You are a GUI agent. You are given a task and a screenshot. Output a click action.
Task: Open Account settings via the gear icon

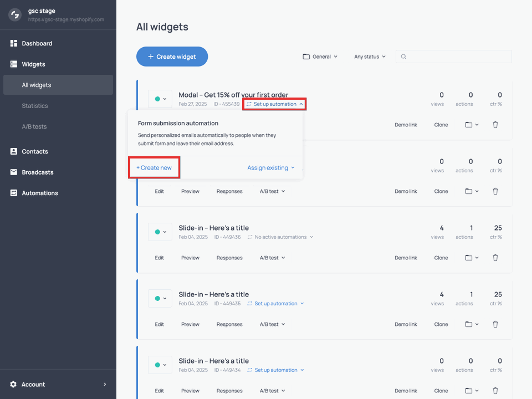[x=14, y=384]
